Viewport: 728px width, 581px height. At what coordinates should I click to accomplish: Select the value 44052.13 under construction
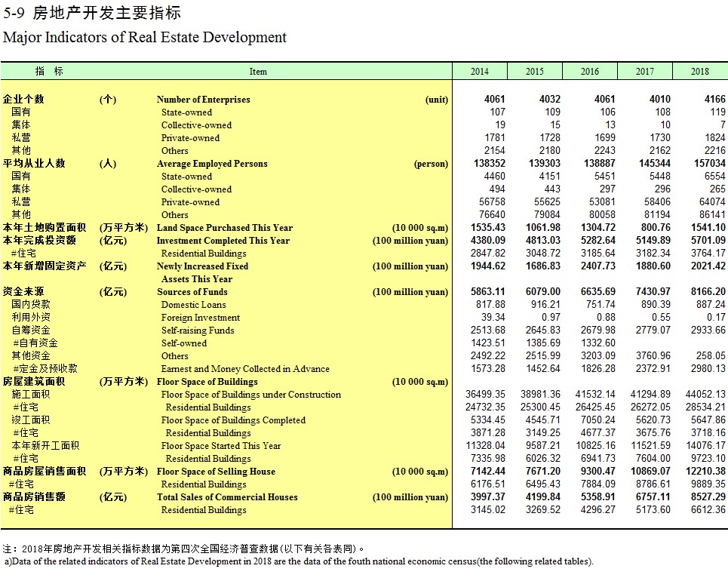tap(705, 395)
